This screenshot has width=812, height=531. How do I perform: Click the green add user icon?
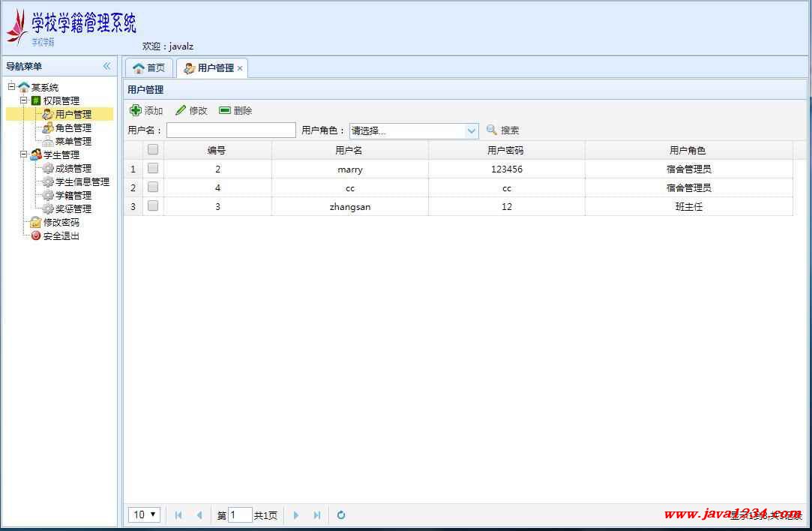pos(136,110)
